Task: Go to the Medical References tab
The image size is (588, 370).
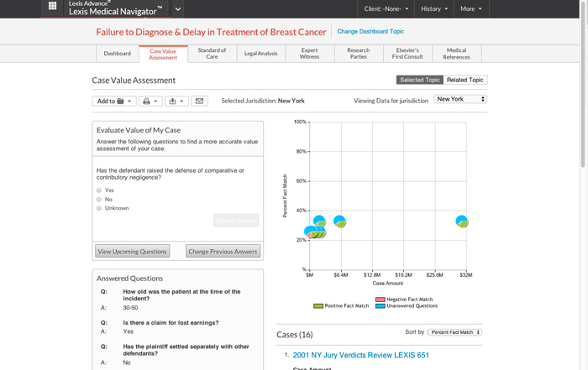Action: click(x=456, y=54)
